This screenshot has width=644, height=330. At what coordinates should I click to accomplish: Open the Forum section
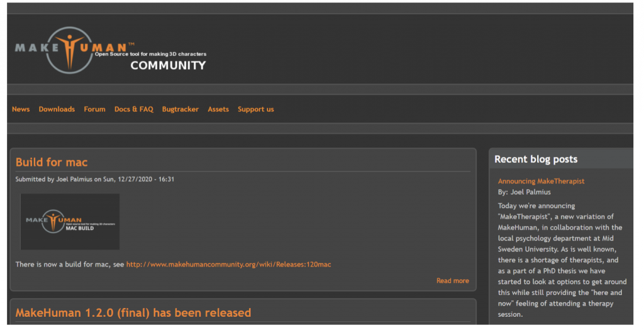click(x=94, y=109)
